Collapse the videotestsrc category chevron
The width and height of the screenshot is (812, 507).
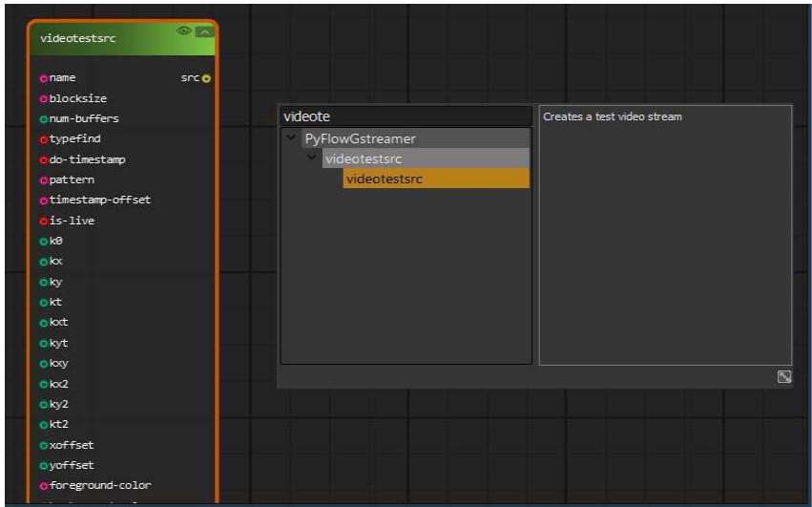click(x=311, y=158)
